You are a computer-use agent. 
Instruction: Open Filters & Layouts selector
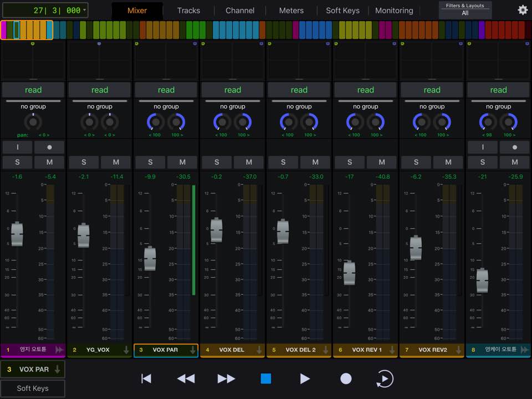[465, 10]
